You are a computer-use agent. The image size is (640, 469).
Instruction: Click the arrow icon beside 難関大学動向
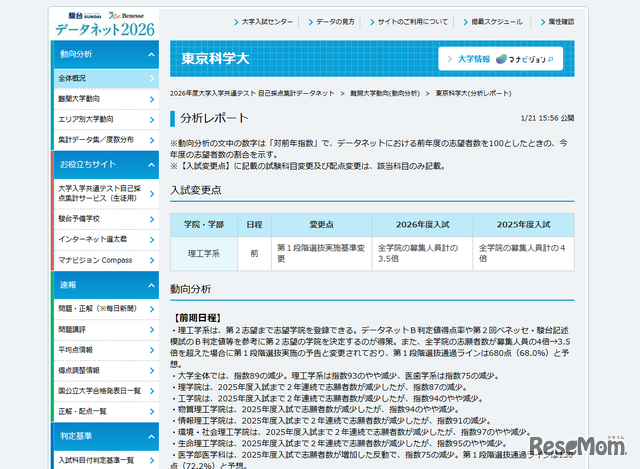coord(152,99)
